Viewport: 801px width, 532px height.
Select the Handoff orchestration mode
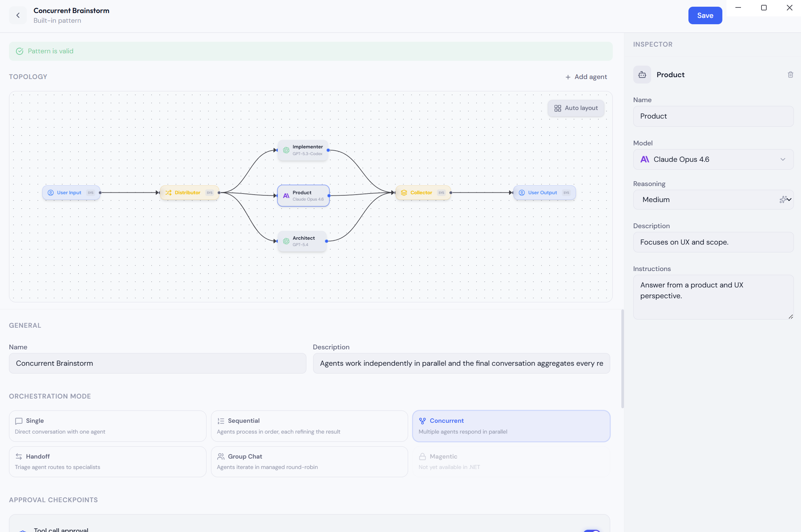coord(107,462)
